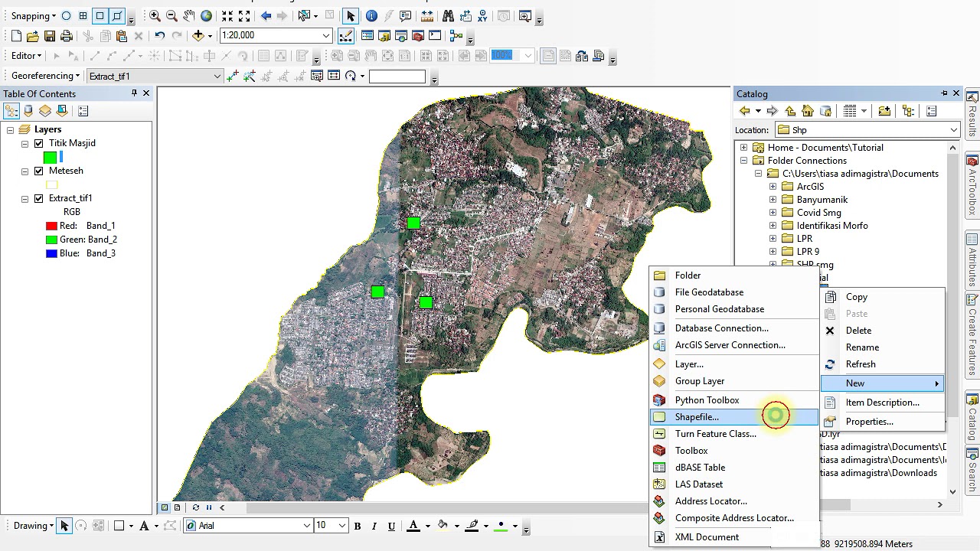This screenshot has height=551, width=980.
Task: Open the Create Features side tab
Action: 972,335
